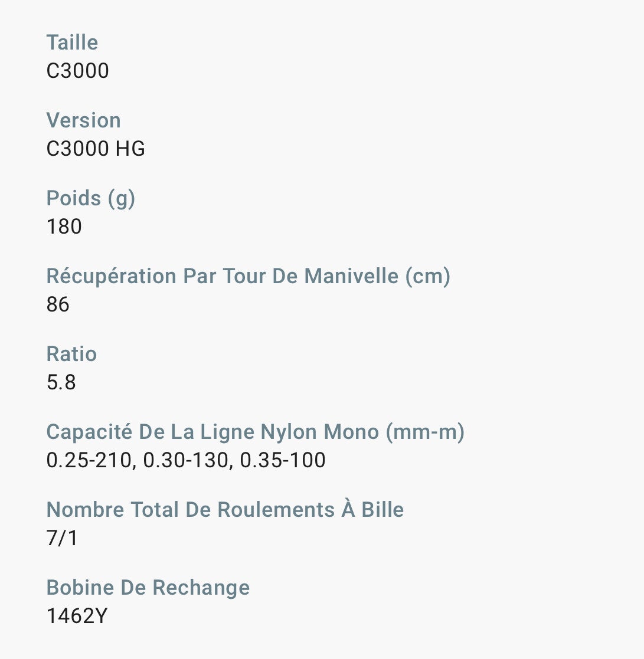The width and height of the screenshot is (644, 659).
Task: Select the bearings value 7/1
Action: (x=61, y=538)
